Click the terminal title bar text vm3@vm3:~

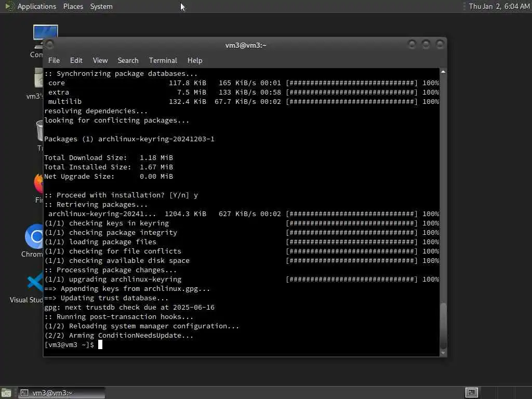246,45
